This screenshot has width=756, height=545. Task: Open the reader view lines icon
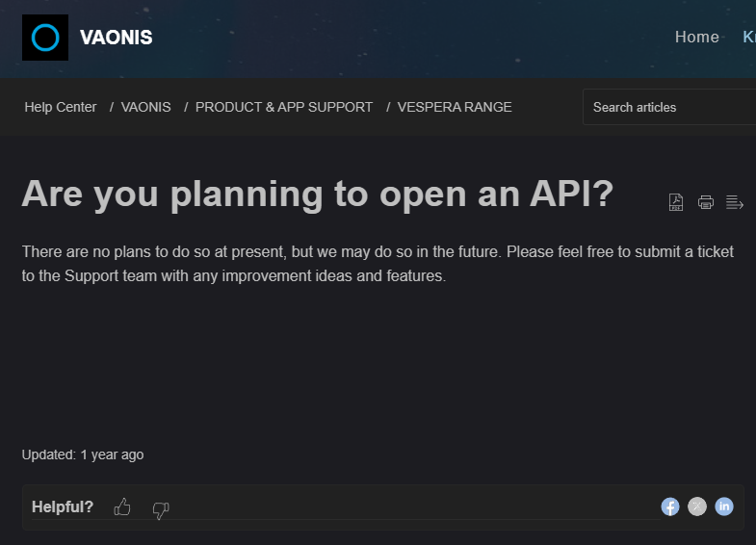click(x=735, y=202)
